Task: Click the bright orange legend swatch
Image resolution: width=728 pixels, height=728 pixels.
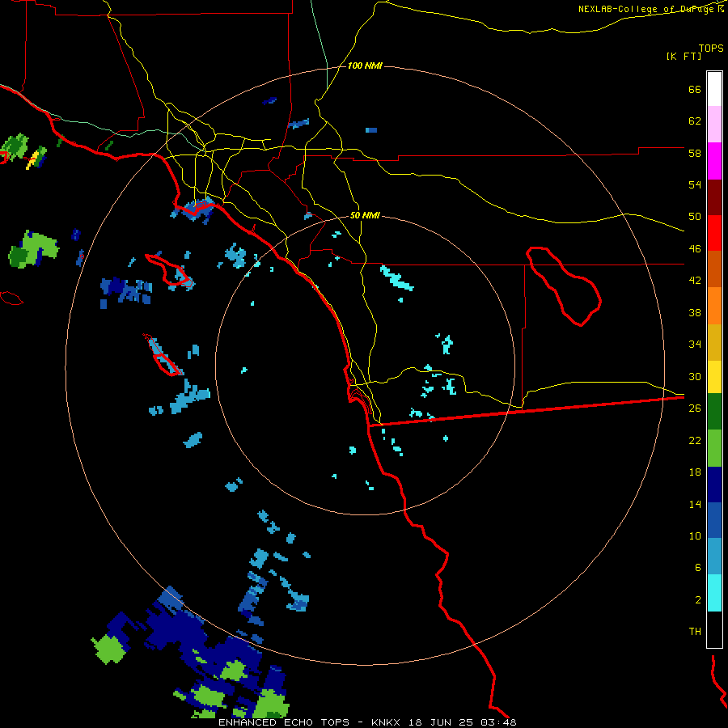Action: tap(714, 306)
